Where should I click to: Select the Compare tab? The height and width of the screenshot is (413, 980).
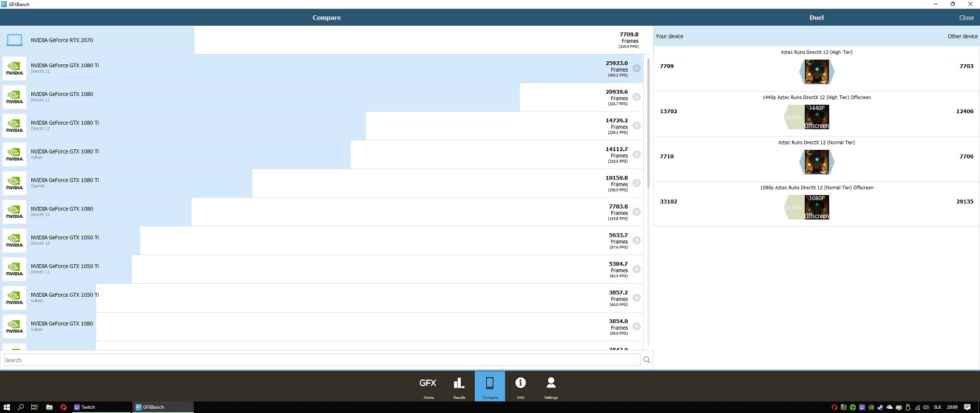pos(490,386)
